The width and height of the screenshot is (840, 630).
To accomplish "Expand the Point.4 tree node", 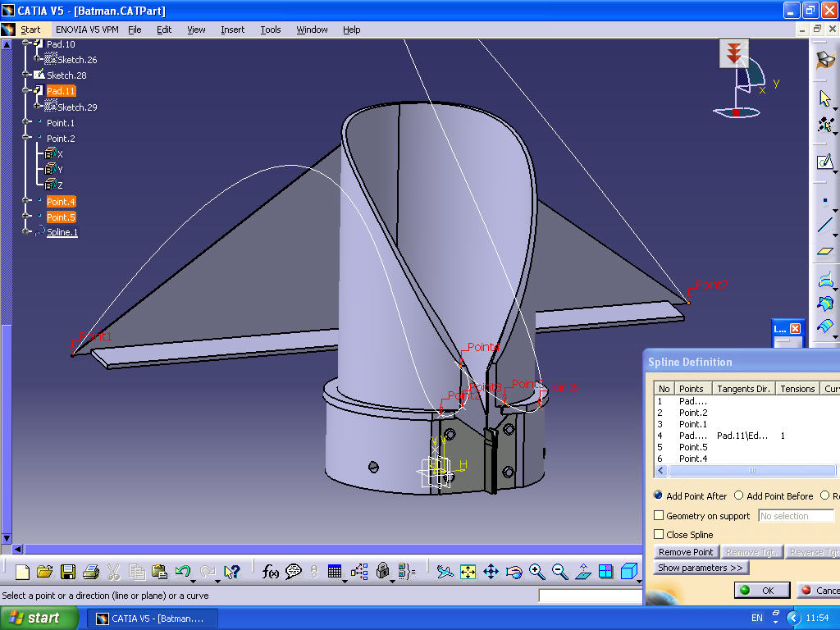I will [x=25, y=200].
